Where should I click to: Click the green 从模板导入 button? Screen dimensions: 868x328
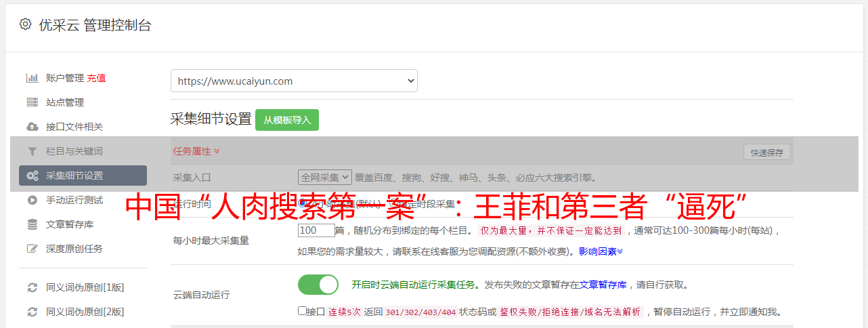287,120
